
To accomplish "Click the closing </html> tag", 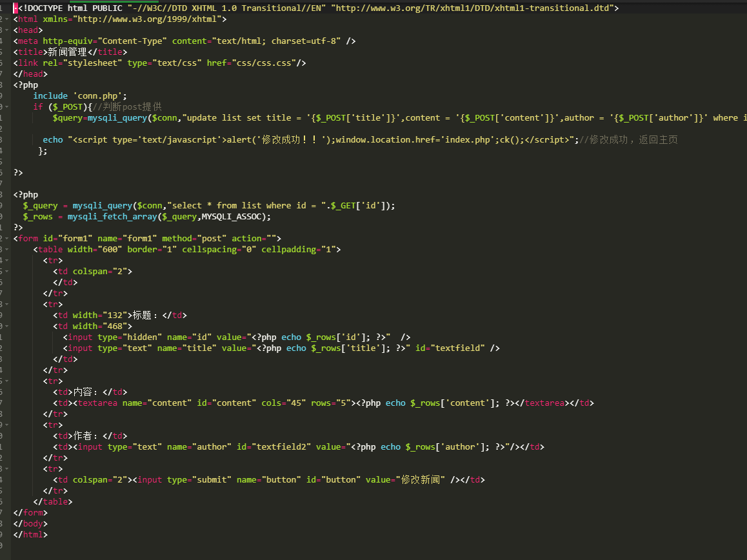I will point(30,535).
